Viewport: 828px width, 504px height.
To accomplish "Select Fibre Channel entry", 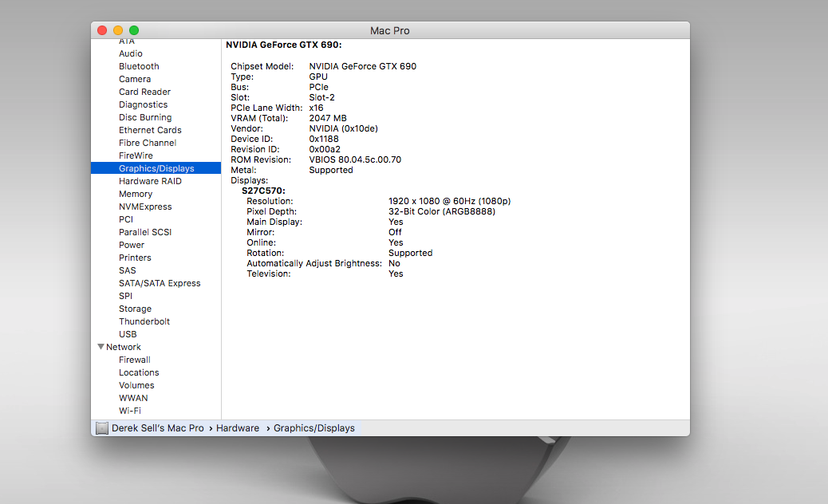I will click(148, 143).
